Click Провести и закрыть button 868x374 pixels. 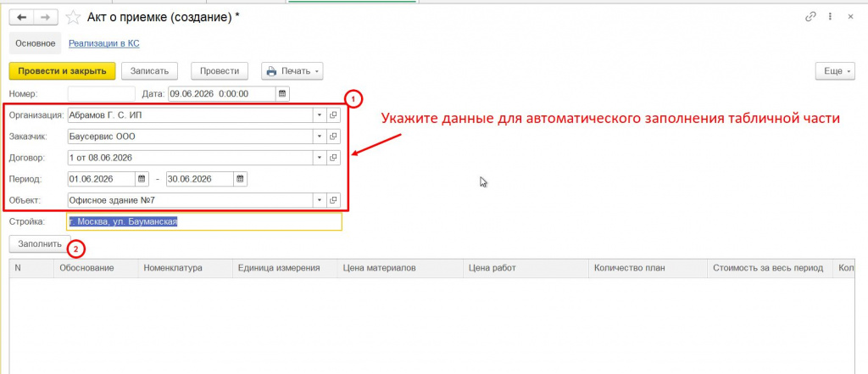62,71
